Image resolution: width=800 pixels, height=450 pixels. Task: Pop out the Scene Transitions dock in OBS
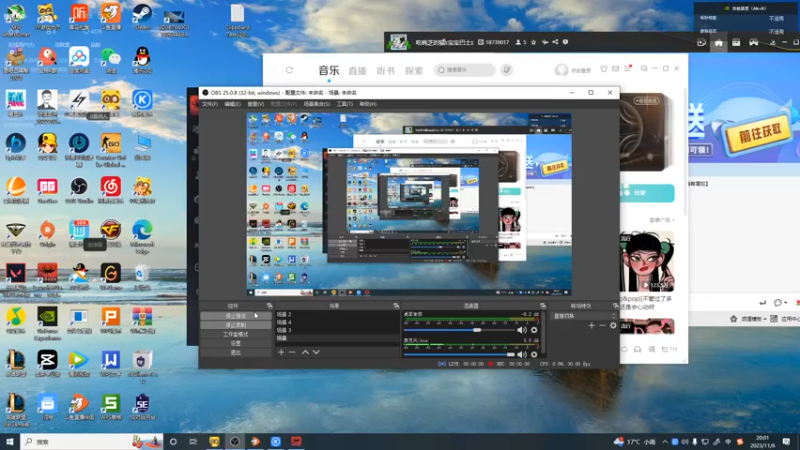click(616, 306)
